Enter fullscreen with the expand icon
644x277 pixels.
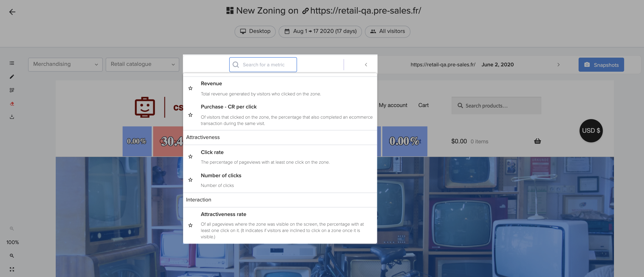(12, 269)
